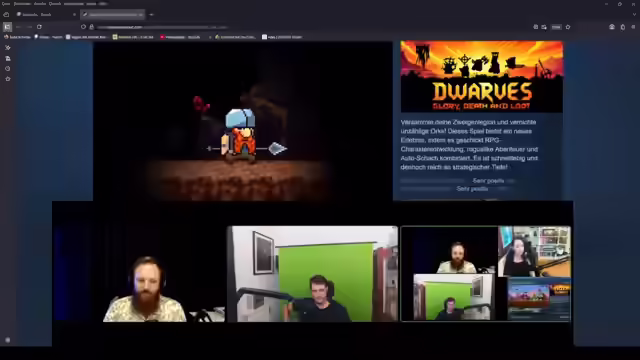Bookmark this page with the star icon
Image resolution: width=640 pixels, height=360 pixels.
tap(568, 27)
